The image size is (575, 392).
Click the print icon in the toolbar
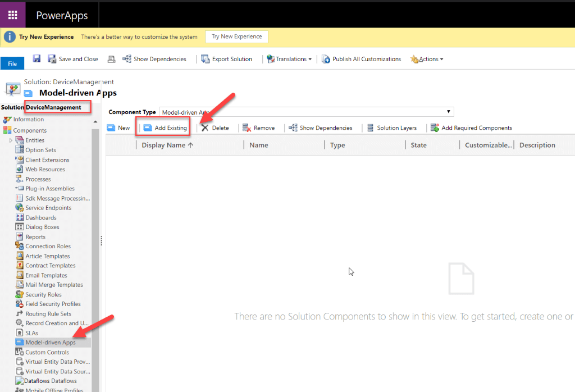112,58
